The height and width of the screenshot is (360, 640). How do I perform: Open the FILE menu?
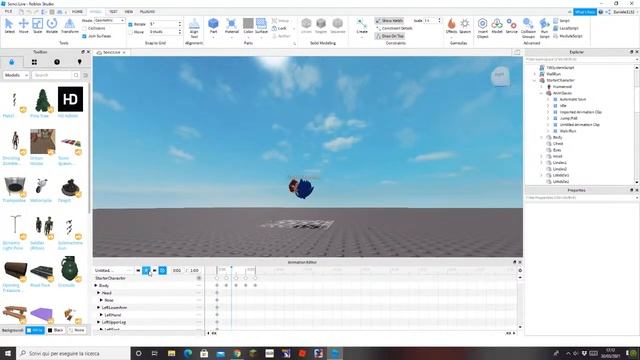[x=8, y=11]
